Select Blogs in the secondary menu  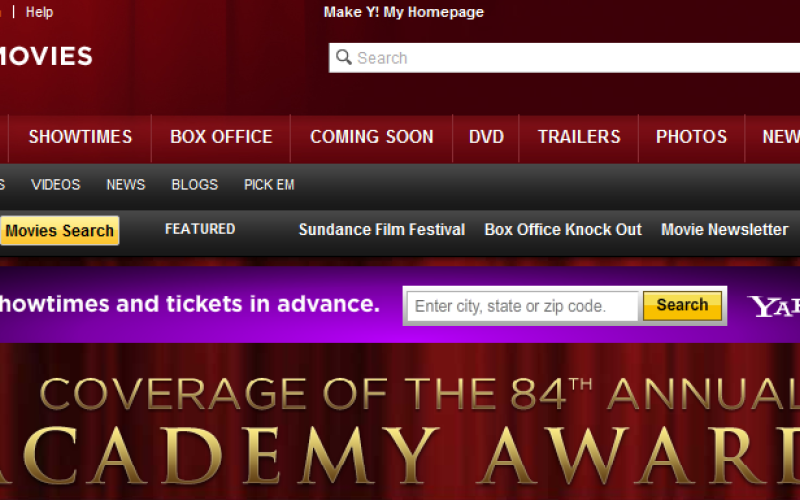[x=194, y=185]
